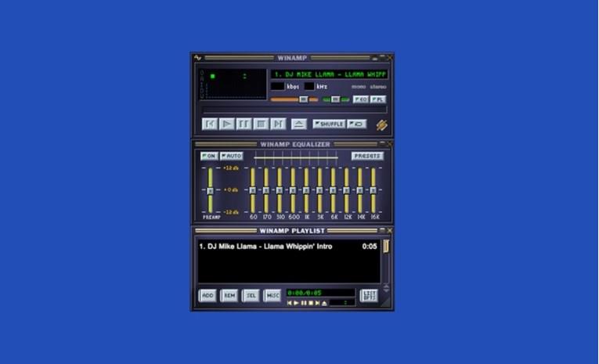Click the scrolling song title display
The width and height of the screenshot is (599, 364).
coord(330,74)
